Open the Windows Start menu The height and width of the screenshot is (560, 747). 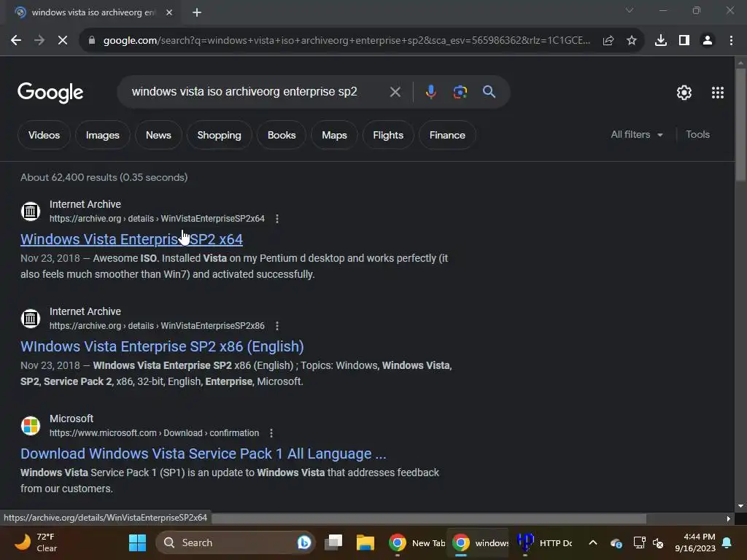[137, 542]
